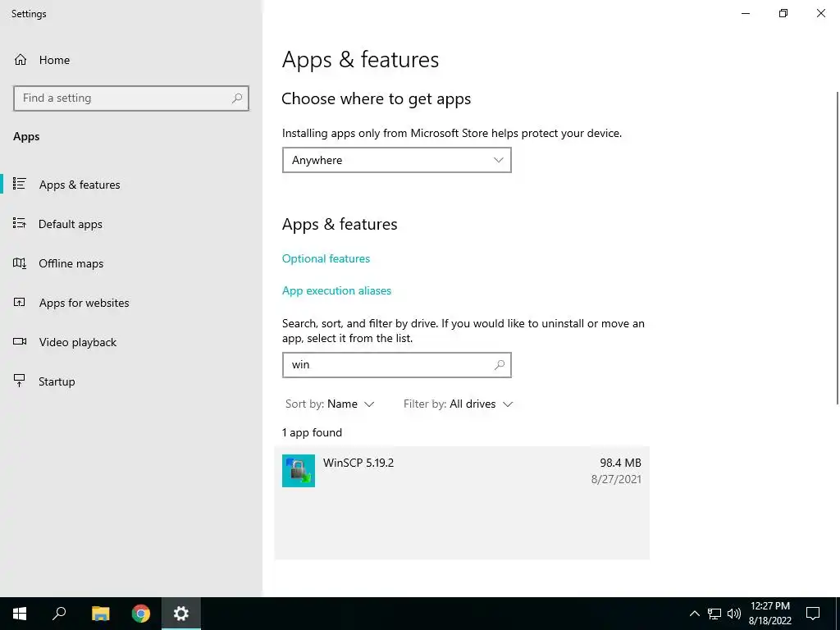This screenshot has width=840, height=630.
Task: Open Google Chrome from taskbar
Action: point(141,614)
